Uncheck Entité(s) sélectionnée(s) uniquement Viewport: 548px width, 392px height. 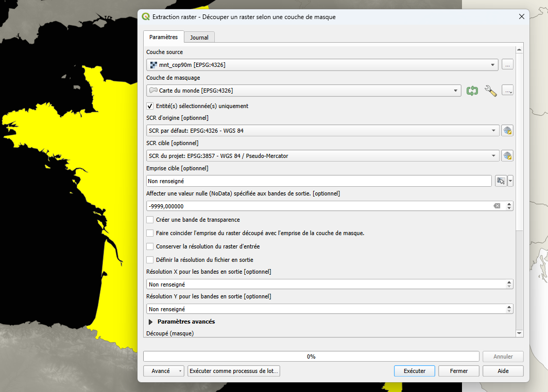pyautogui.click(x=150, y=106)
